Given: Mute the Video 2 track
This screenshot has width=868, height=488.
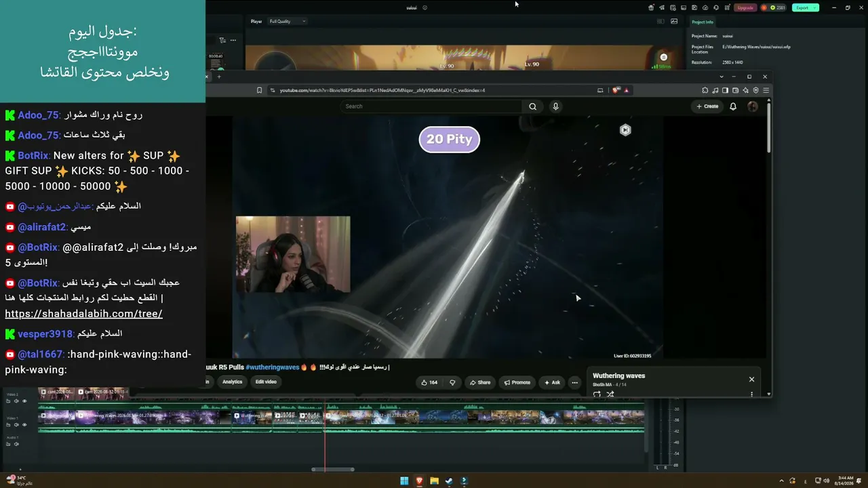Looking at the screenshot, I should pyautogui.click(x=16, y=401).
